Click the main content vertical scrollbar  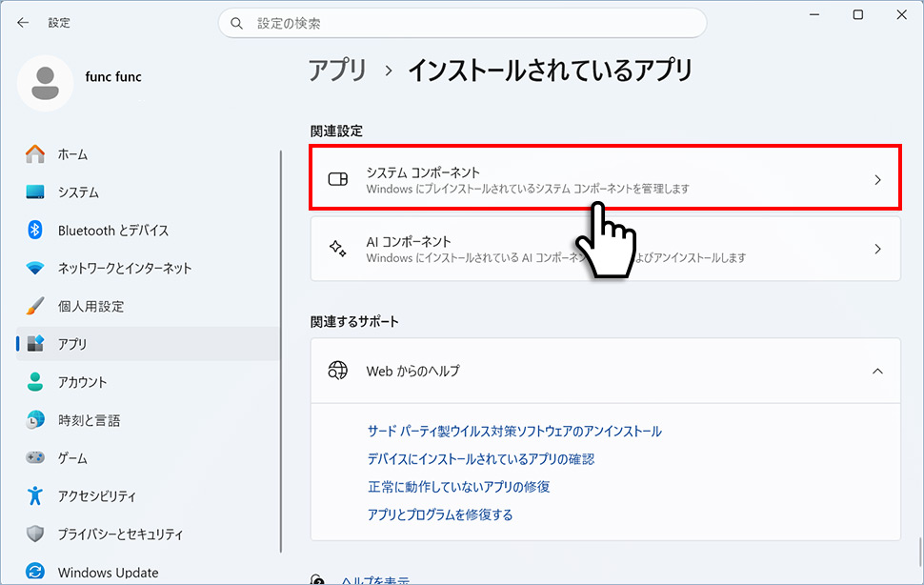tap(920, 552)
